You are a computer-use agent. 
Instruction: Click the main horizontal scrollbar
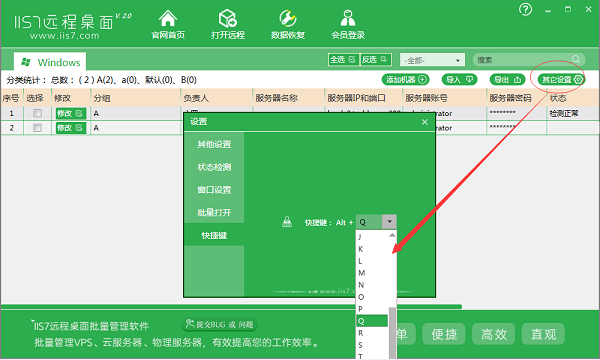pos(231,306)
